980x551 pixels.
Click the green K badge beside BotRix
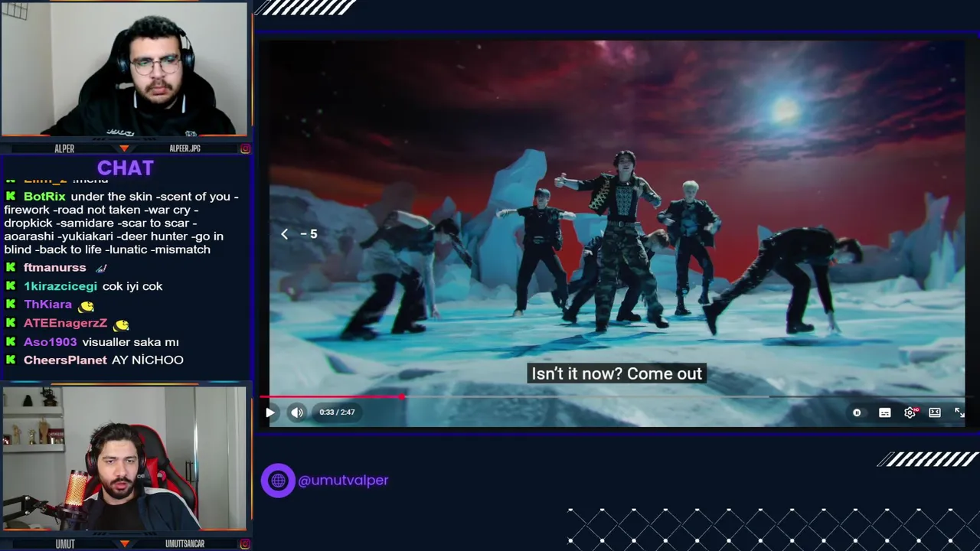click(11, 197)
